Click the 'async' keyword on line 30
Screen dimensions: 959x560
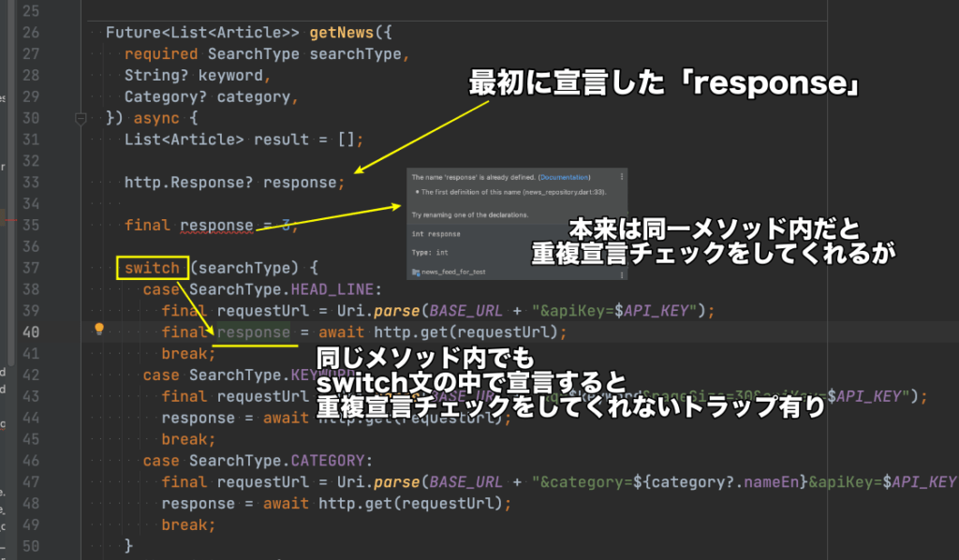156,118
